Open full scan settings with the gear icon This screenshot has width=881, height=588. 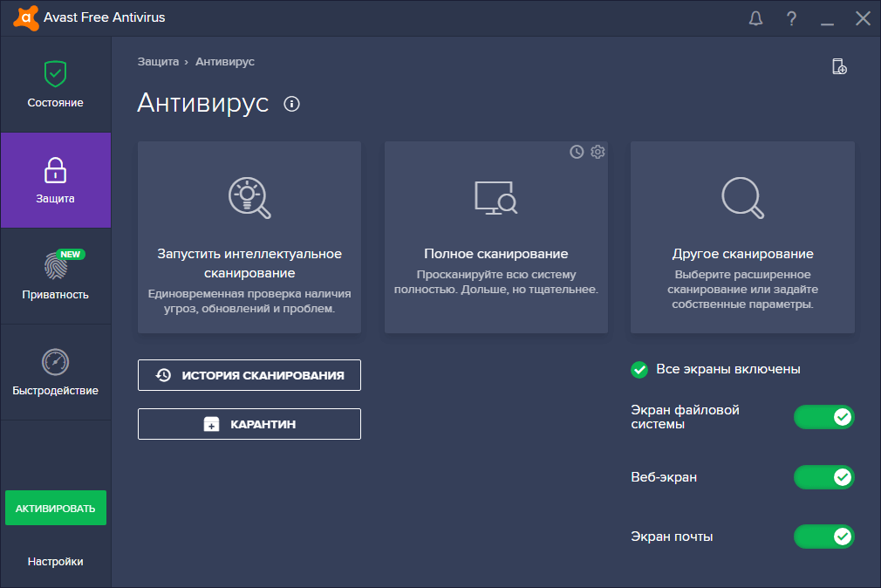[598, 152]
